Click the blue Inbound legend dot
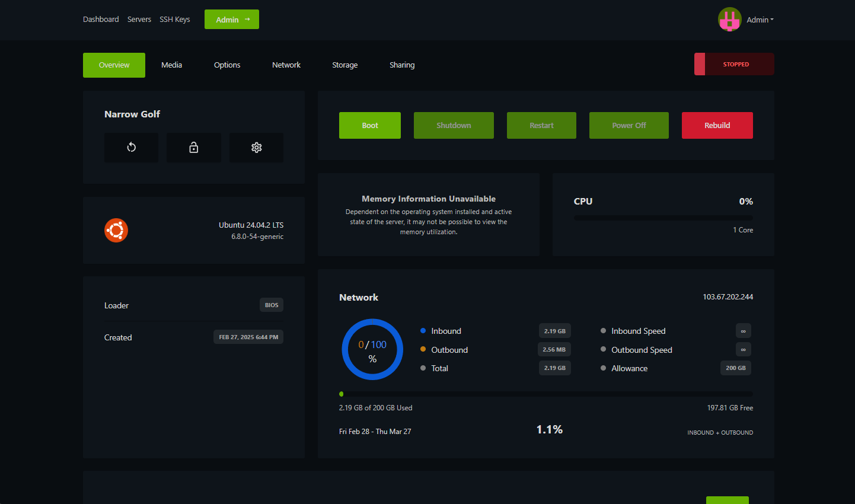The image size is (855, 504). tap(423, 331)
